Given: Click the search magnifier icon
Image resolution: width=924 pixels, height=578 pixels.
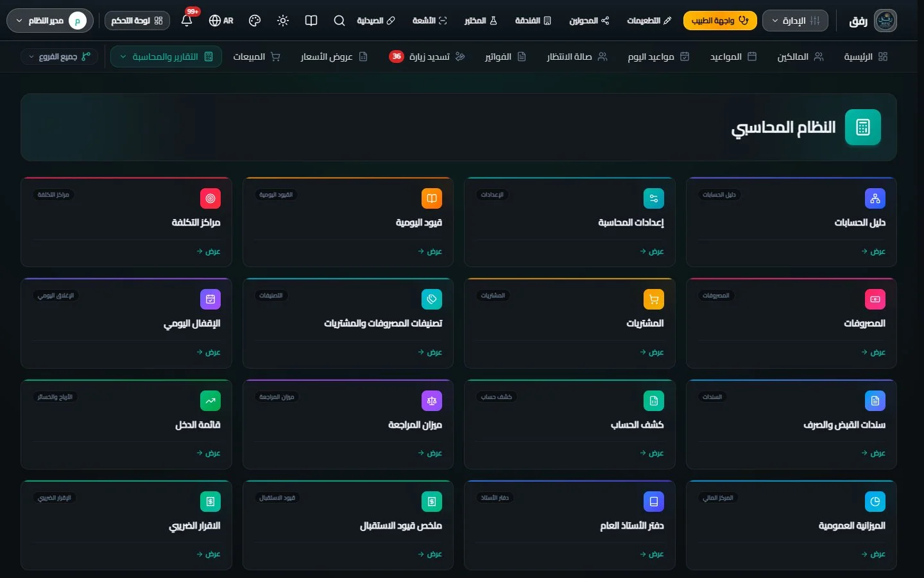Looking at the screenshot, I should click(x=339, y=21).
